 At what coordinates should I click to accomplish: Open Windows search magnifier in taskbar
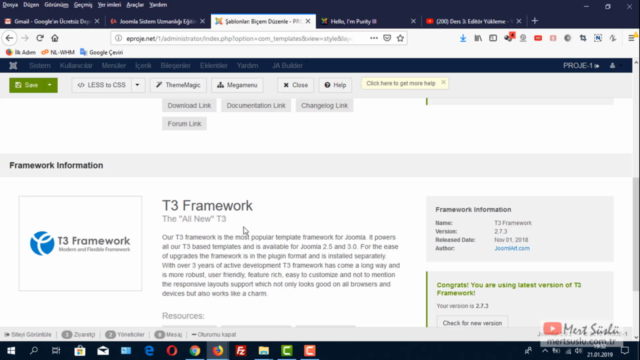(34, 351)
